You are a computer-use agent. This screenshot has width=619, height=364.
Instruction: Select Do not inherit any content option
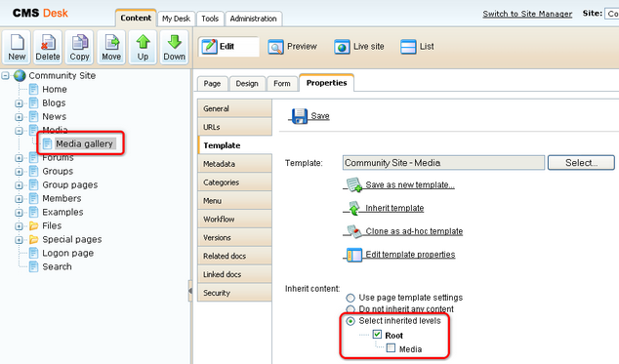(351, 308)
